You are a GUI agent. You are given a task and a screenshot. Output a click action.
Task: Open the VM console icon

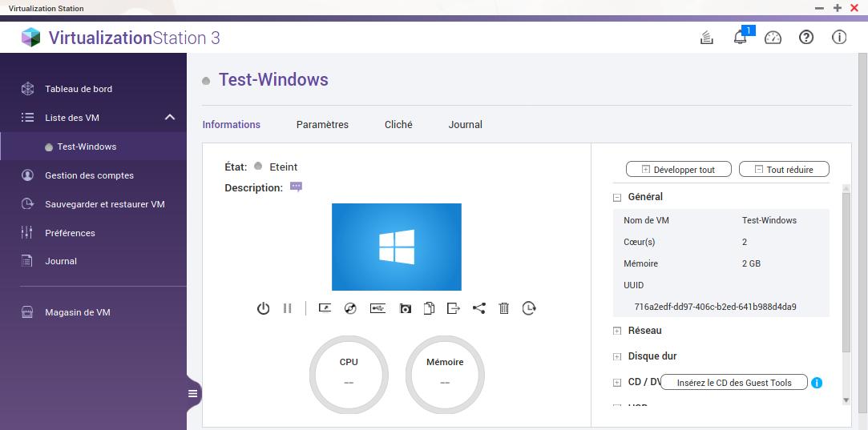(x=325, y=308)
